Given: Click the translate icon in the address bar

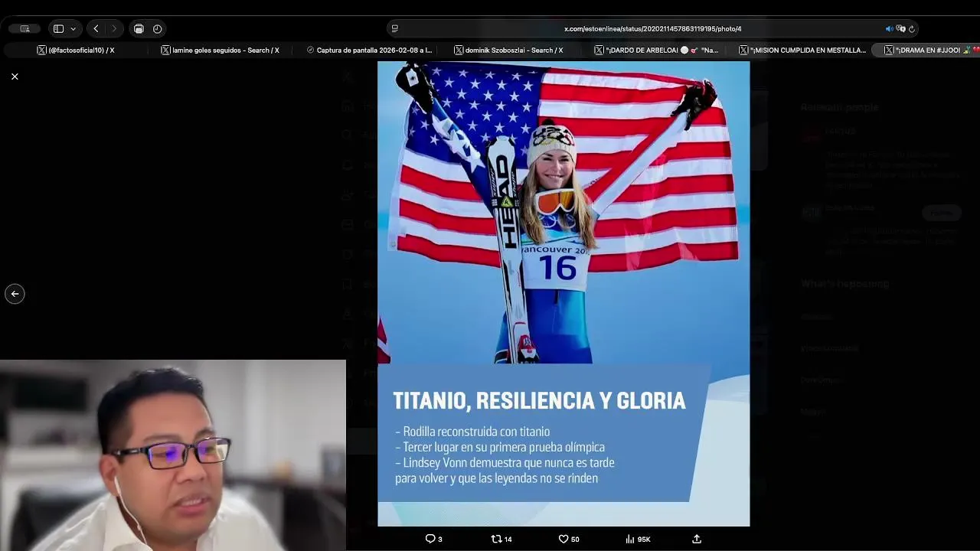Looking at the screenshot, I should pos(900,29).
